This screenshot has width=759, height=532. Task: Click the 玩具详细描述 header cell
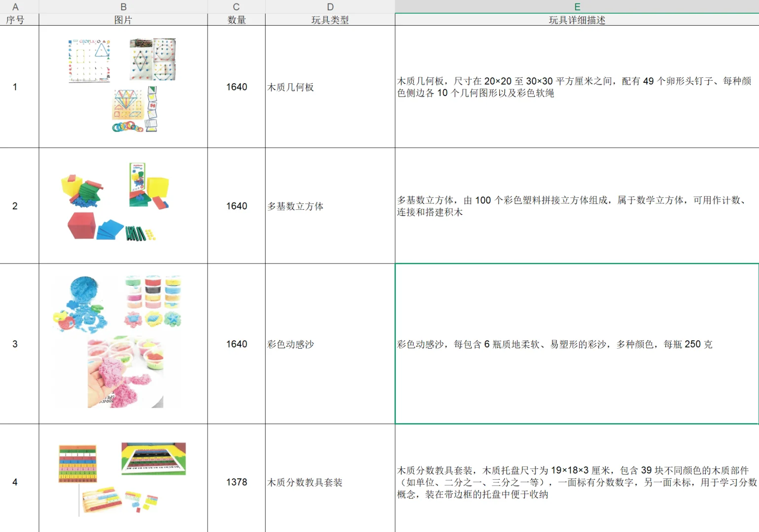577,20
